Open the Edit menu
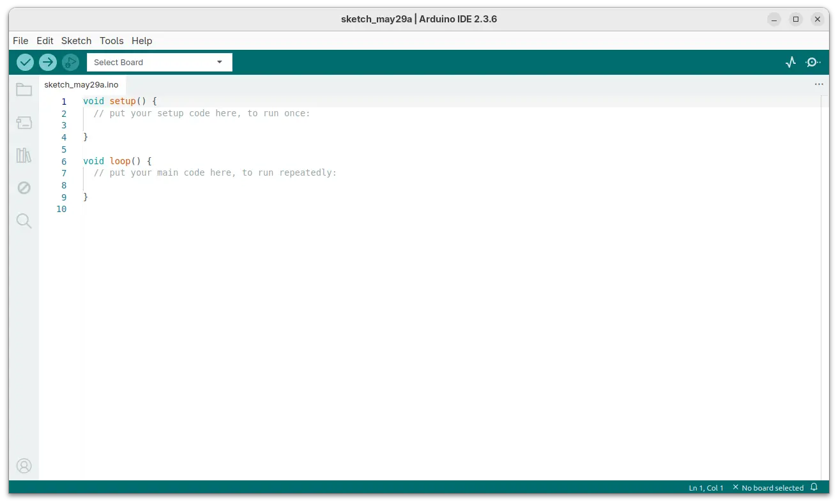 point(45,40)
